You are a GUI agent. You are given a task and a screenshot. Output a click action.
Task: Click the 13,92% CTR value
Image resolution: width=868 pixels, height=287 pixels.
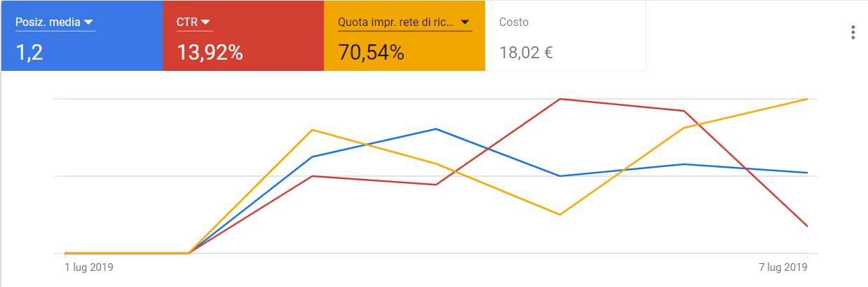[210, 52]
